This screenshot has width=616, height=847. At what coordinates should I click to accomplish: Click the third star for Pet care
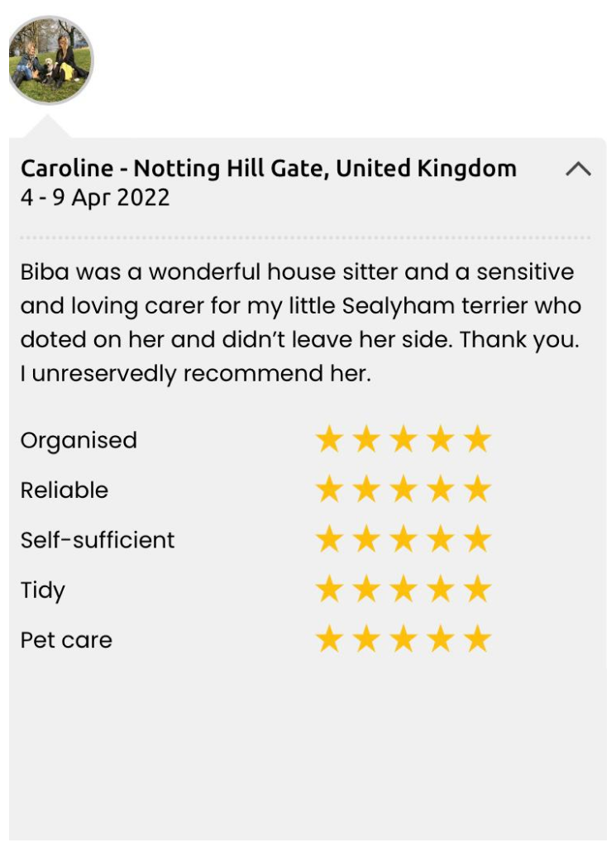coord(404,639)
